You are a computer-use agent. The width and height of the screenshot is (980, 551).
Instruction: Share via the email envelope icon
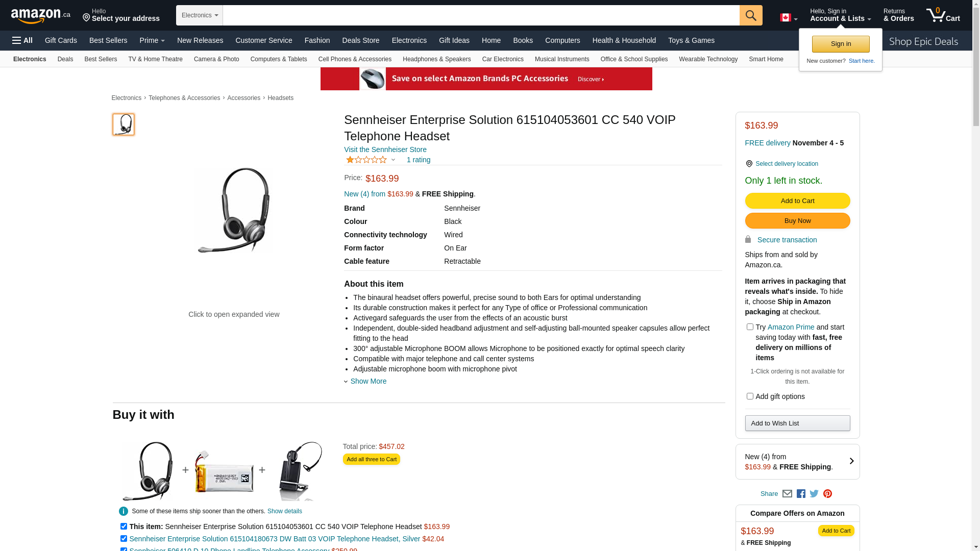(787, 494)
